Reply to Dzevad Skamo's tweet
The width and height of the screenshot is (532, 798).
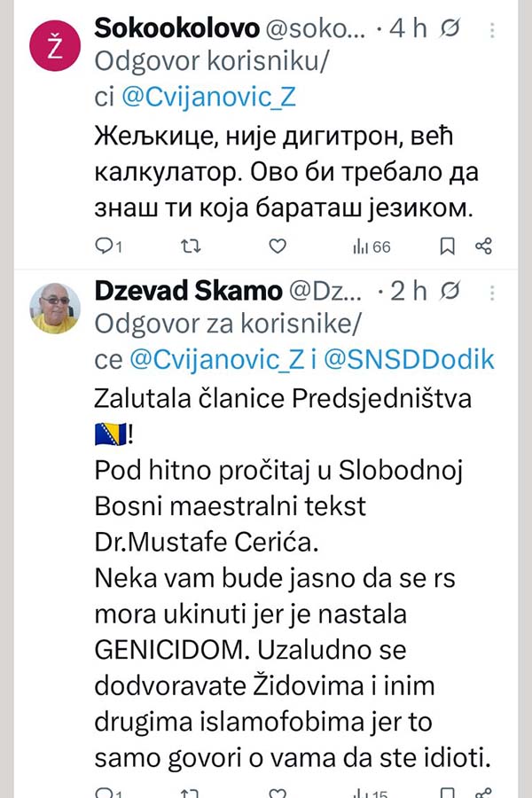pyautogui.click(x=106, y=792)
